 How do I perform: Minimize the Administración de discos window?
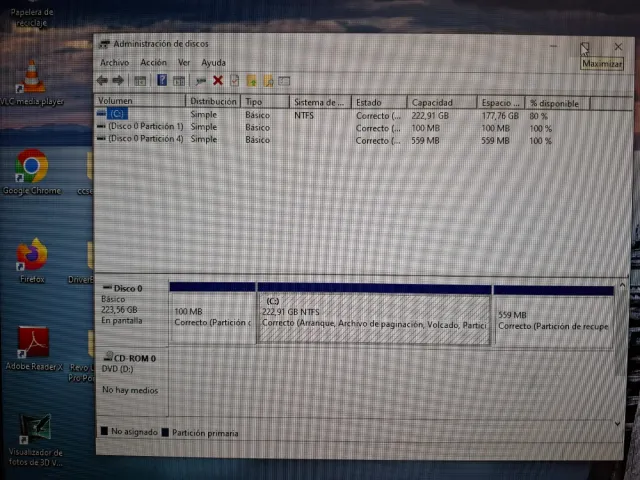coord(553,46)
